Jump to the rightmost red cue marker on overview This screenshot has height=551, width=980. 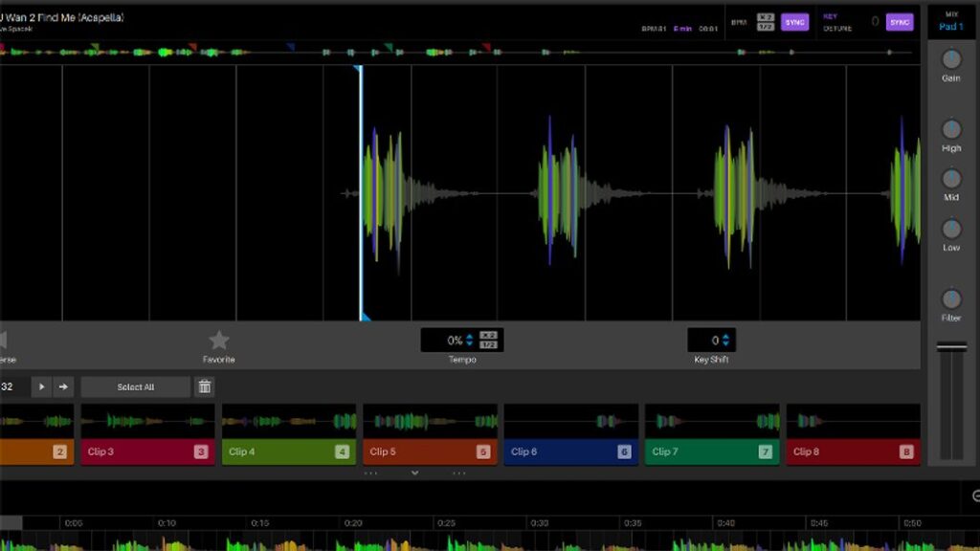486,47
